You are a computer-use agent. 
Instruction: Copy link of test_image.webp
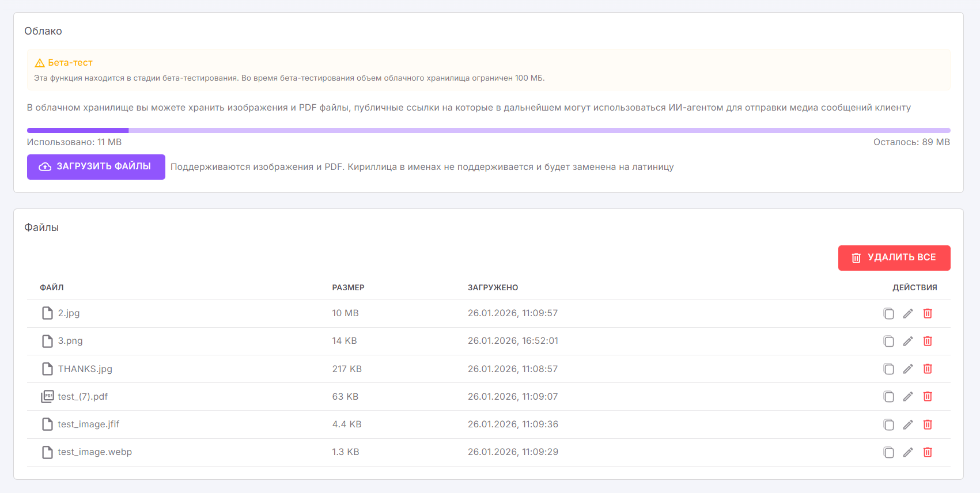[x=888, y=452]
